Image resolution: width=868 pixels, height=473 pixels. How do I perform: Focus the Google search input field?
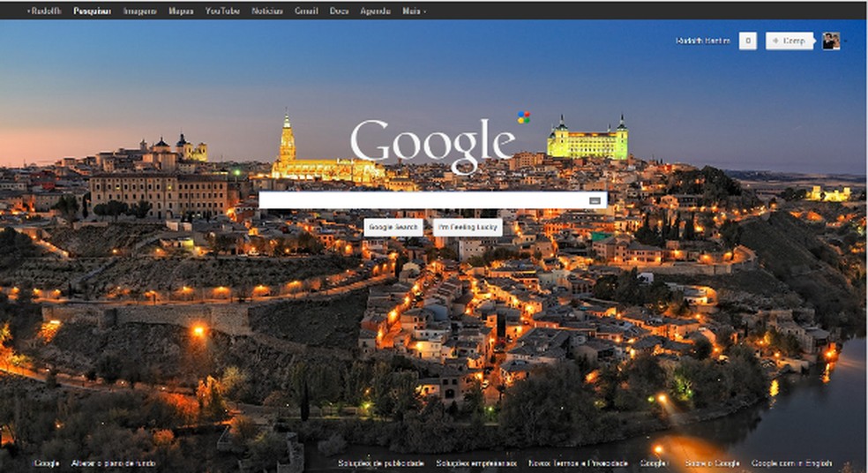click(x=433, y=200)
